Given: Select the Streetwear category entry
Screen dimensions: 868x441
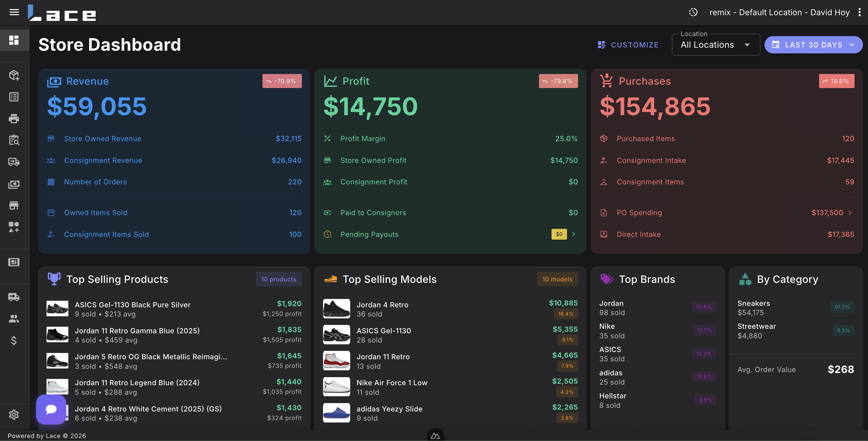Looking at the screenshot, I should (x=796, y=331).
